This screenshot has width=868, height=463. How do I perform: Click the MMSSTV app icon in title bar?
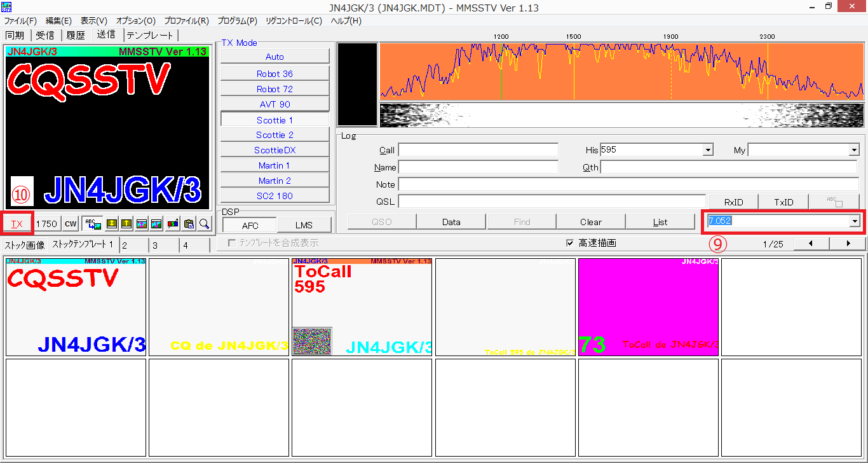[x=6, y=6]
